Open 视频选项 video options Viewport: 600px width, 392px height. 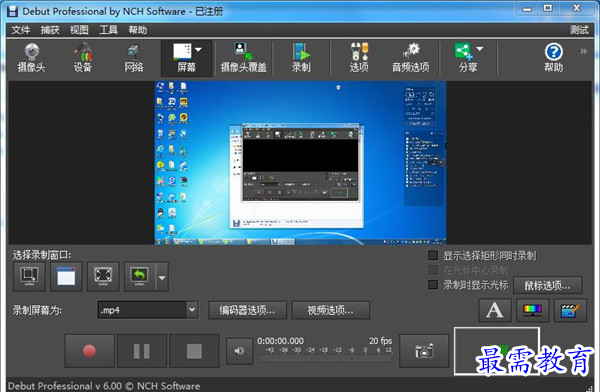click(x=331, y=310)
